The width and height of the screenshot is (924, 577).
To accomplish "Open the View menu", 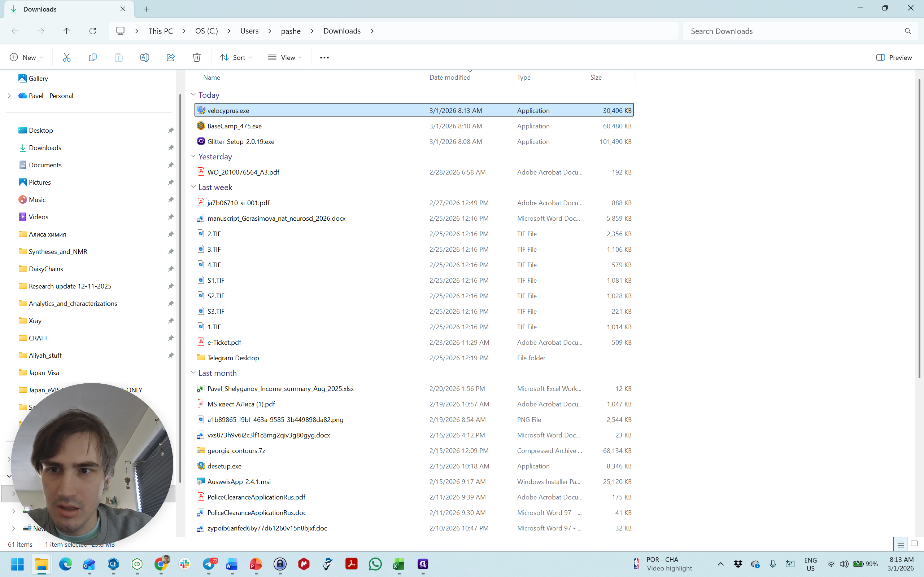I will (285, 57).
